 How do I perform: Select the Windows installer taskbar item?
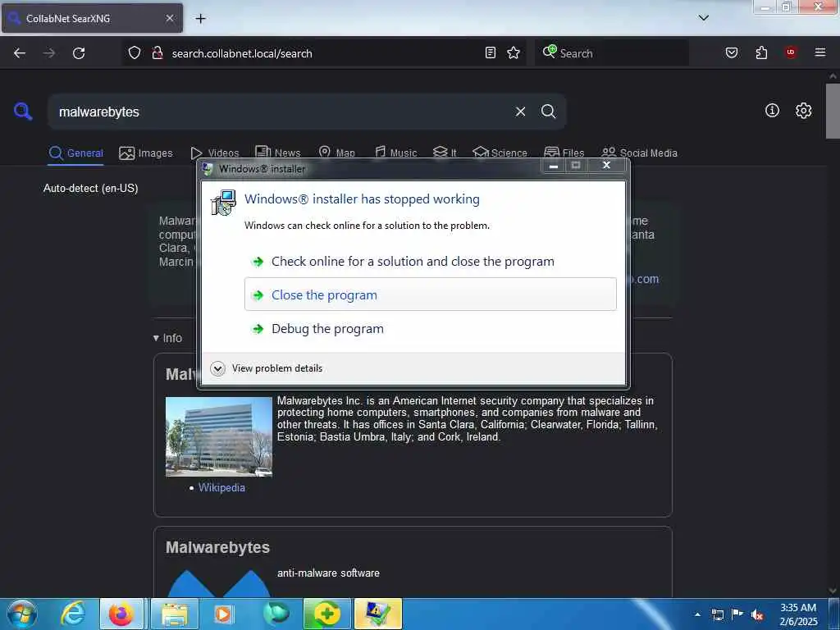pos(377,614)
